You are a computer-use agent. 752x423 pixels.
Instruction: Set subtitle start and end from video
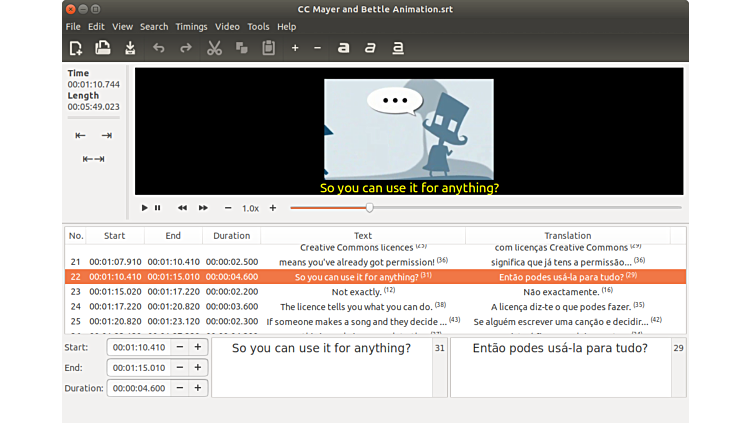click(x=93, y=159)
